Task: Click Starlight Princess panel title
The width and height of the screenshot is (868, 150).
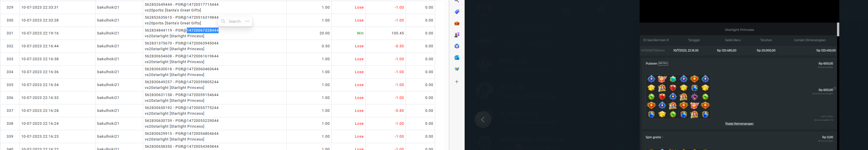Action: click(x=739, y=30)
